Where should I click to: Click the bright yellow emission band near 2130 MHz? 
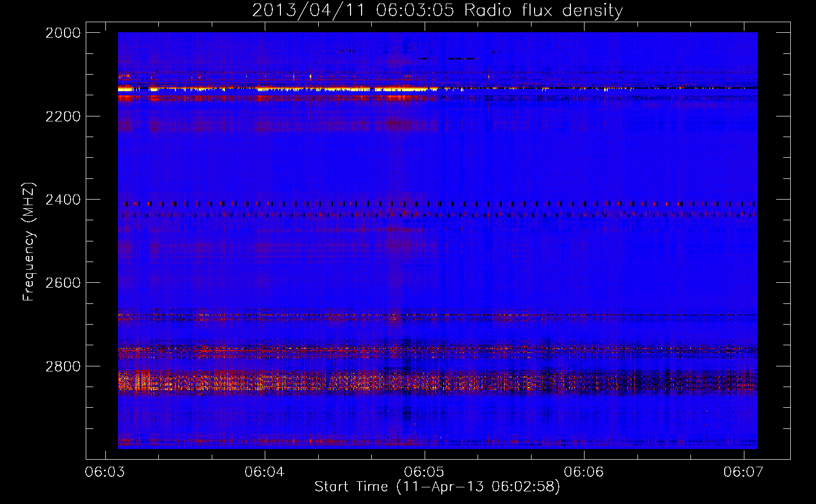point(277,89)
